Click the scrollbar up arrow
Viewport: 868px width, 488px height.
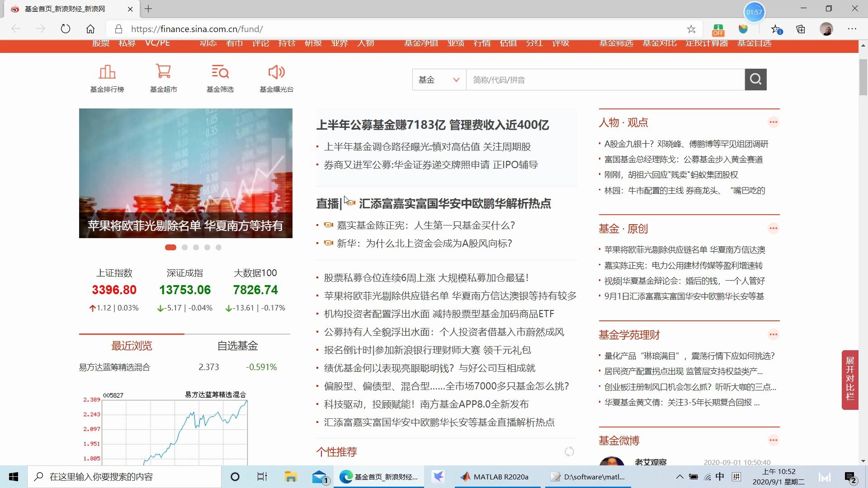tap(863, 45)
